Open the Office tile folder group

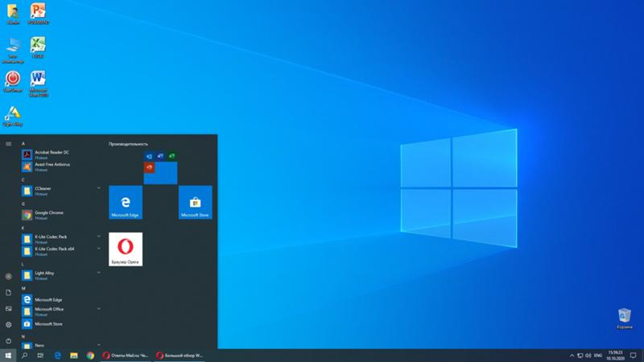[160, 167]
